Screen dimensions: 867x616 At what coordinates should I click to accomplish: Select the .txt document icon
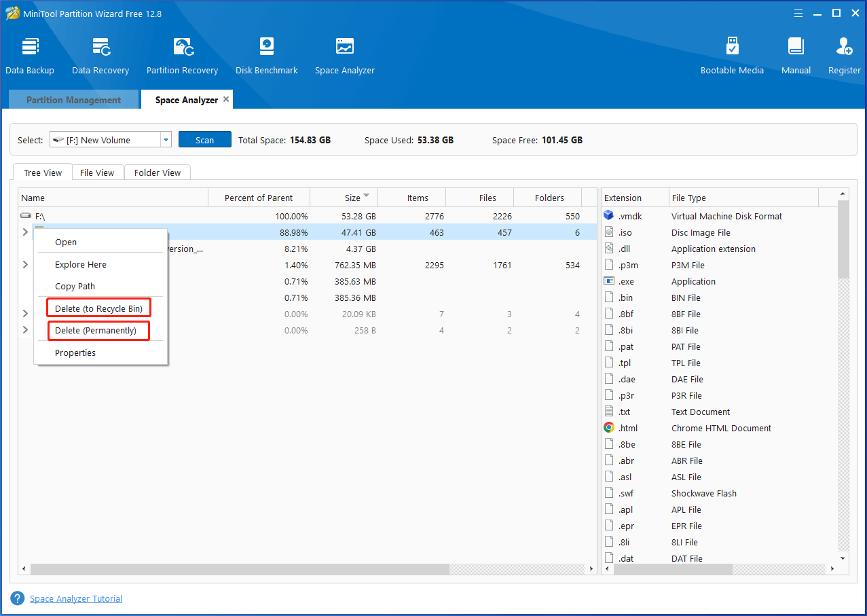pos(608,412)
